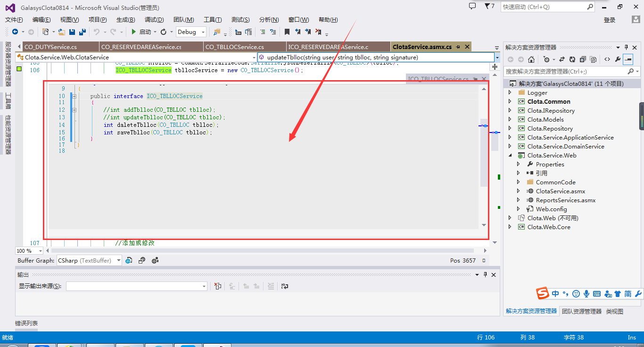Screen dimensions: 644x347
Task: Switch to the 类视图 tab
Action: point(614,312)
